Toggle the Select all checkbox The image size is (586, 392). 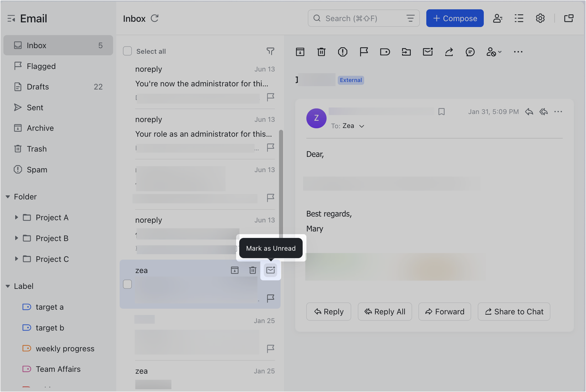coord(127,51)
